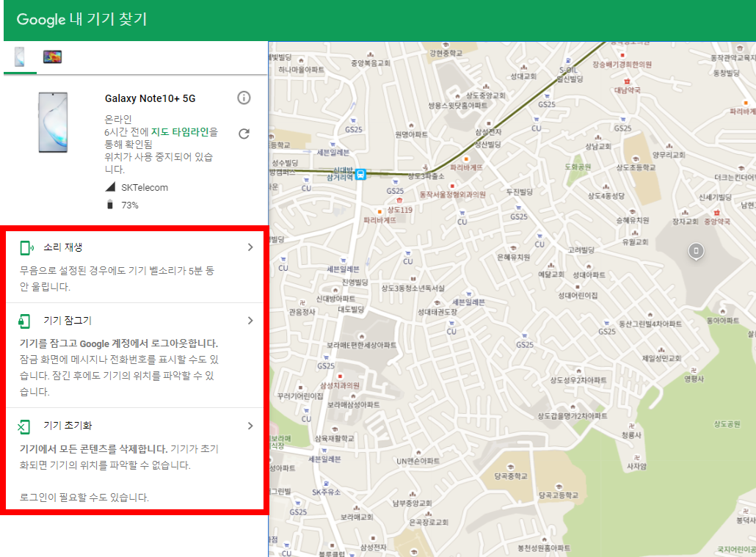Click the 당곡중학교 map label
The image size is (756, 557).
point(511,476)
